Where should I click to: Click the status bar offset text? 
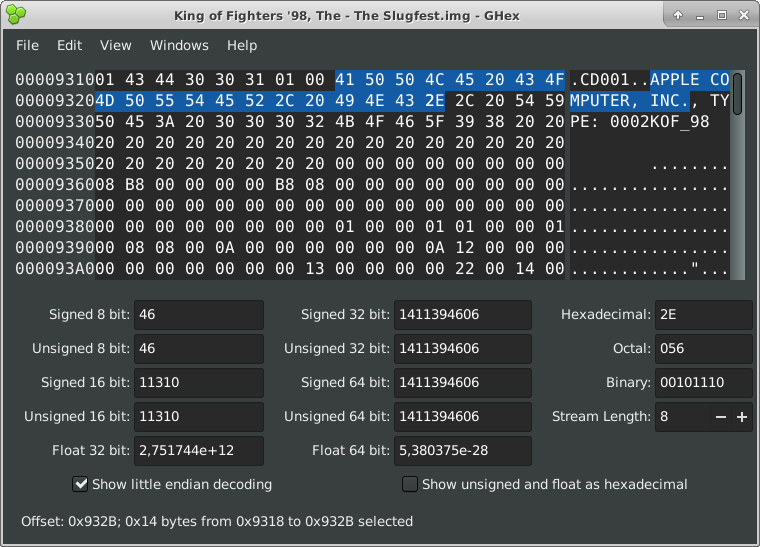(217, 521)
